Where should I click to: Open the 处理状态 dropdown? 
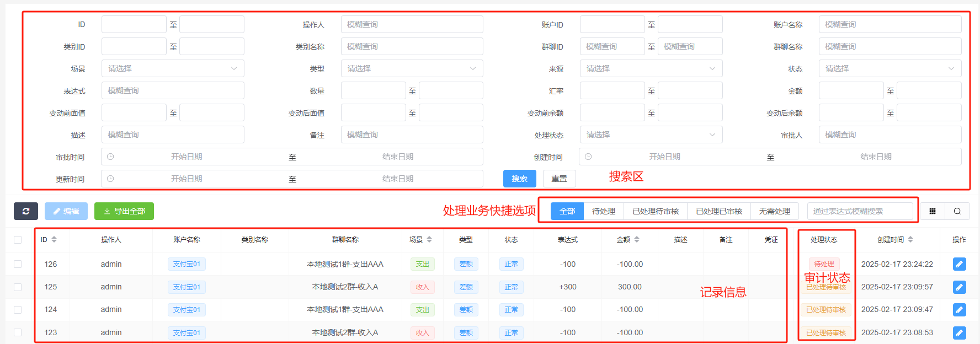click(x=651, y=135)
